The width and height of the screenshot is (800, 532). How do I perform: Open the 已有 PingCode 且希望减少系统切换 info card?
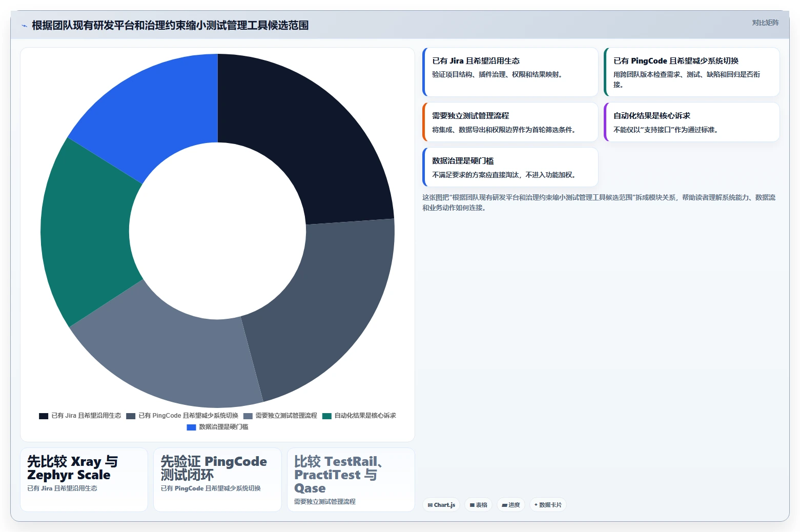pyautogui.click(x=692, y=72)
